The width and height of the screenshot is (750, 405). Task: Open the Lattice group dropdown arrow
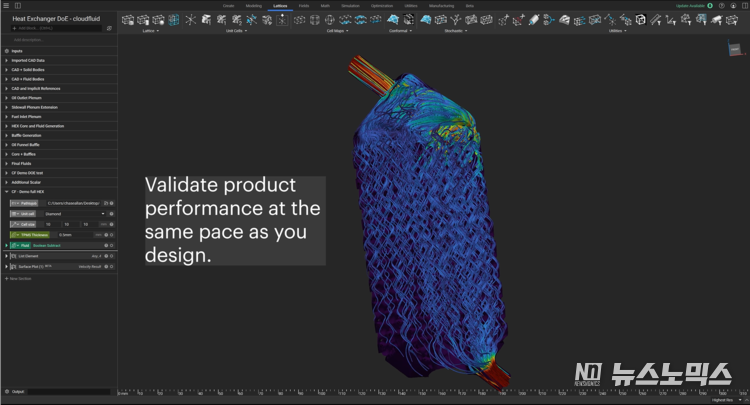click(158, 31)
